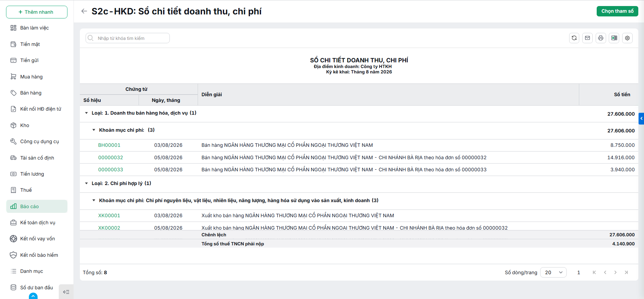Click the Thêm nhanh button
This screenshot has height=299, width=644.
[x=37, y=12]
